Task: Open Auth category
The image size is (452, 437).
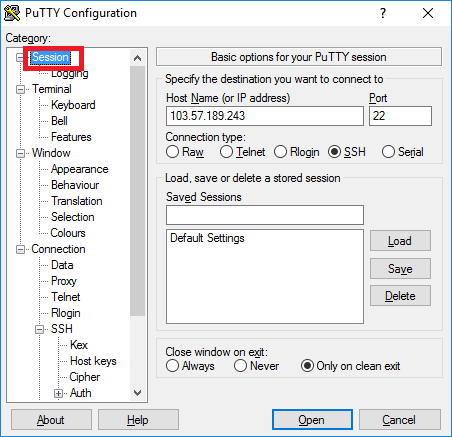Action: pos(81,393)
